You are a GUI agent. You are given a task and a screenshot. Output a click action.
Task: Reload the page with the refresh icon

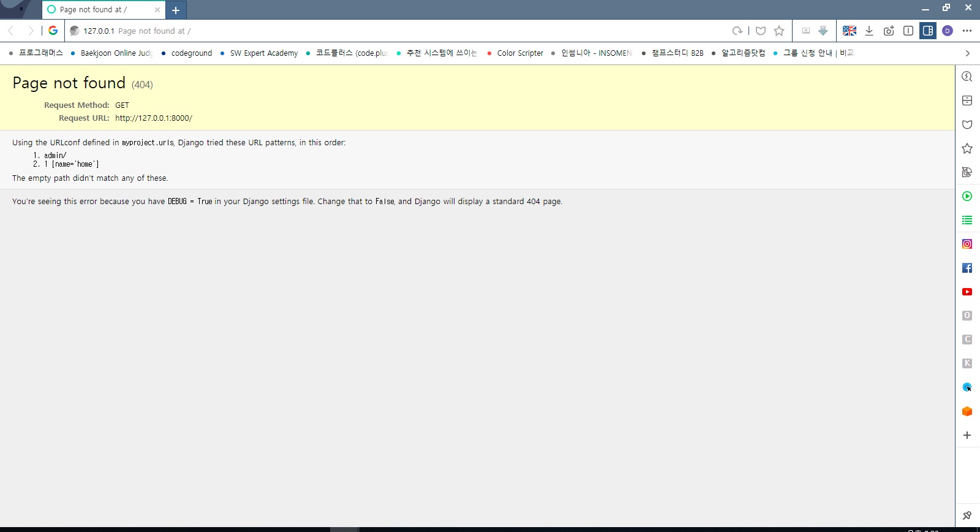pyautogui.click(x=737, y=31)
